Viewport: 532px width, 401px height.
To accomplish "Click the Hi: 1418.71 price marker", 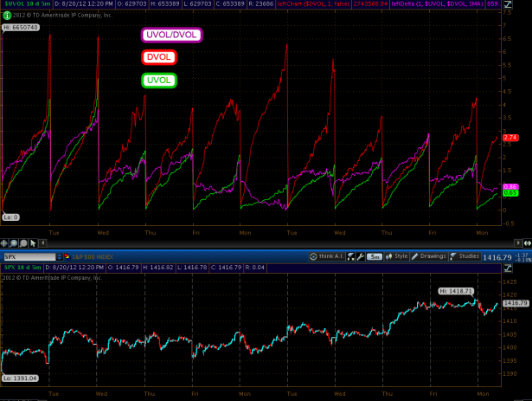I will click(x=455, y=291).
